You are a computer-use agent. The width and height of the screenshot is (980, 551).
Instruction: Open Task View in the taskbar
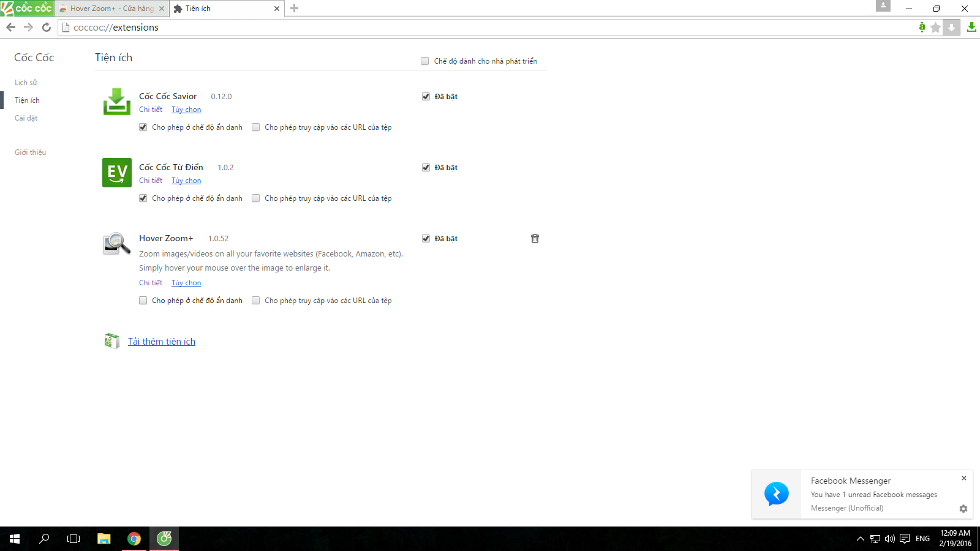tap(73, 539)
